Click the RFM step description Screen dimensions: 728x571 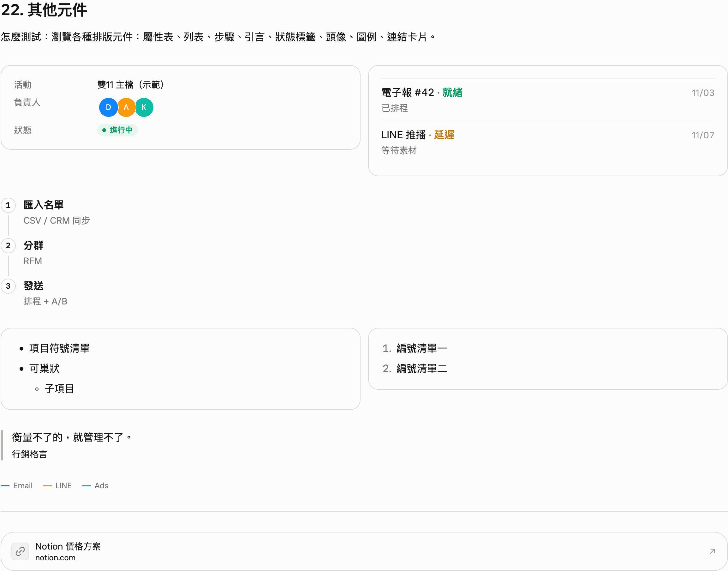click(x=33, y=261)
